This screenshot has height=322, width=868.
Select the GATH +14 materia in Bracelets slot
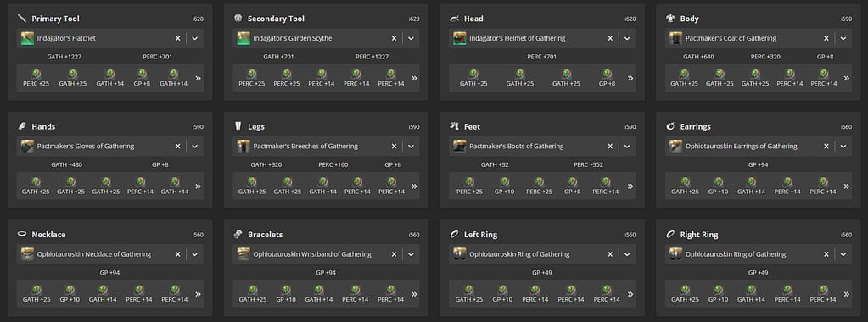click(319, 294)
